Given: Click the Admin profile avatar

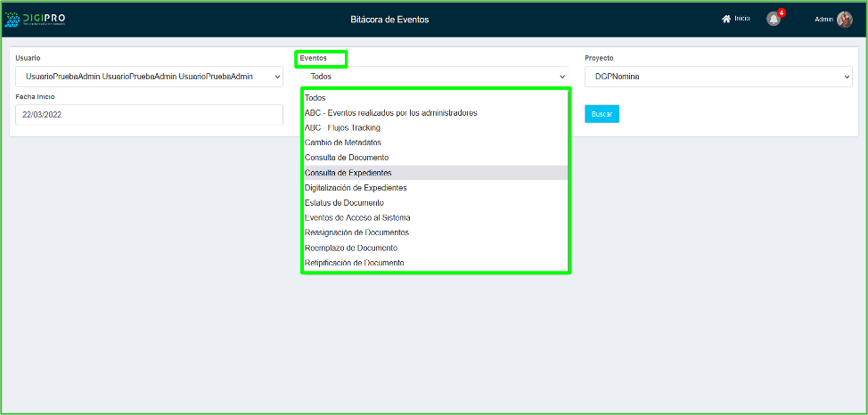Looking at the screenshot, I should (844, 20).
